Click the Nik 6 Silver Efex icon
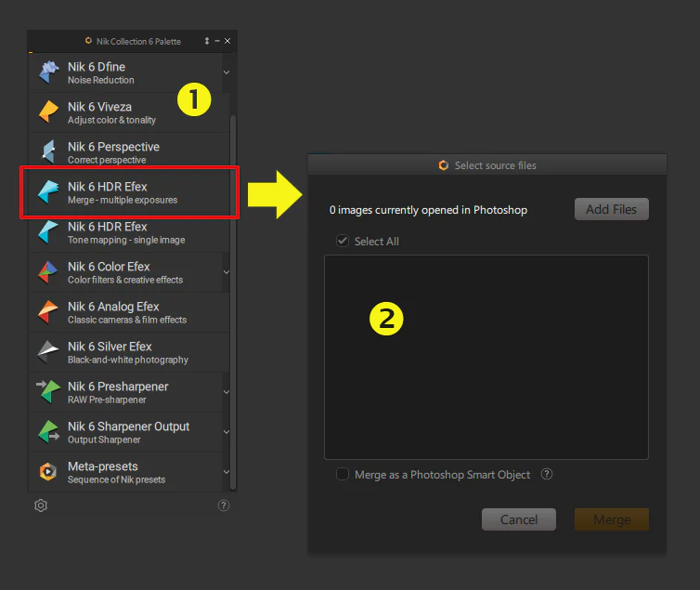700x590 pixels. 48,352
